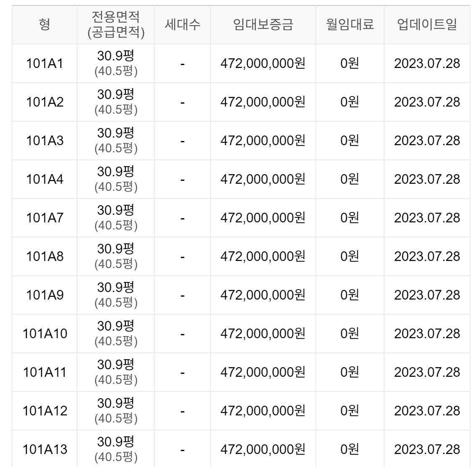476x467 pixels.
Task: Click the 101A3 type cell
Action: pyautogui.click(x=44, y=141)
